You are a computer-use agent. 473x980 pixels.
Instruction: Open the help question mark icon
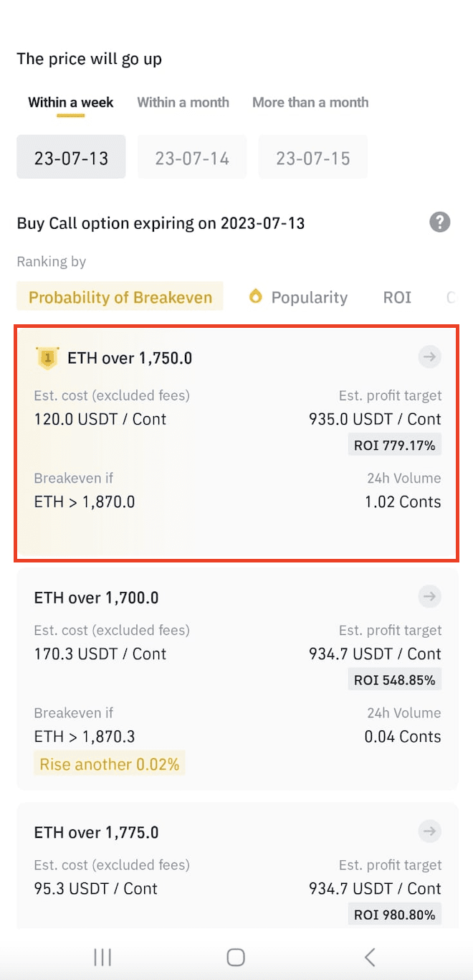click(440, 222)
